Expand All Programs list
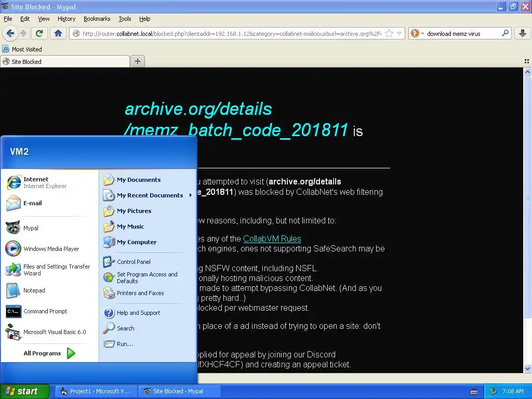The width and height of the screenshot is (532, 399). pyautogui.click(x=49, y=353)
